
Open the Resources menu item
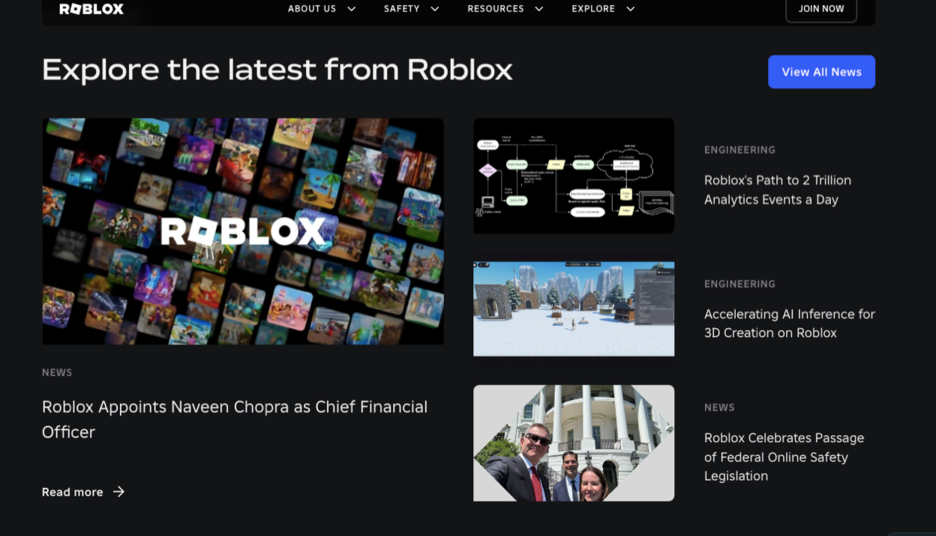495,9
